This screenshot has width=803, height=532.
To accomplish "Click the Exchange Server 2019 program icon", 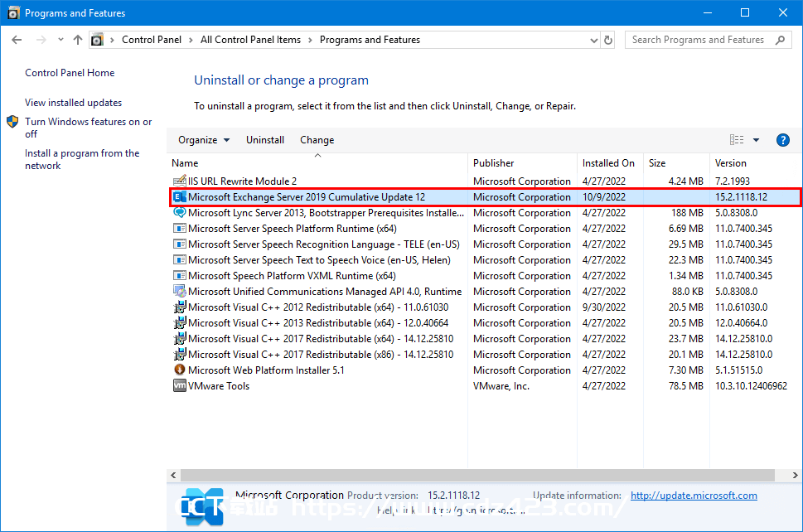I will click(179, 196).
